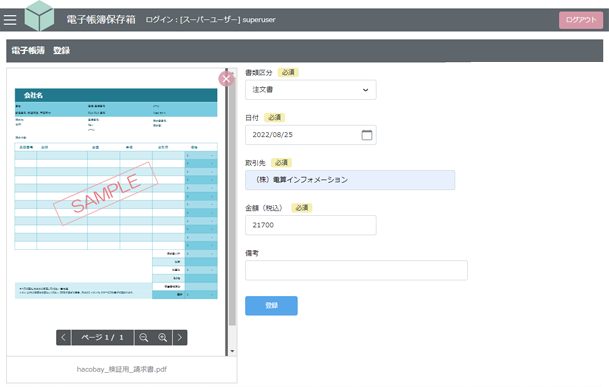Click the preview scrollbar down arrow
The image size is (609, 387).
tap(232, 351)
